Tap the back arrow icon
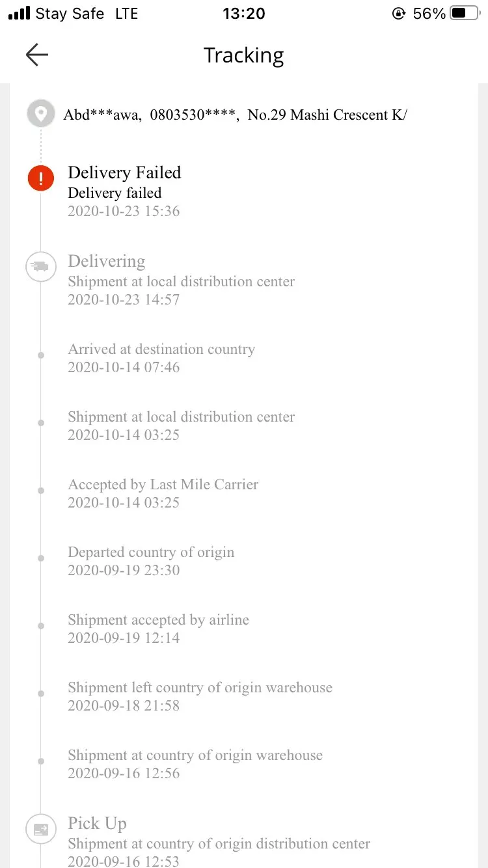Screen dimensions: 488x868 coord(37,55)
